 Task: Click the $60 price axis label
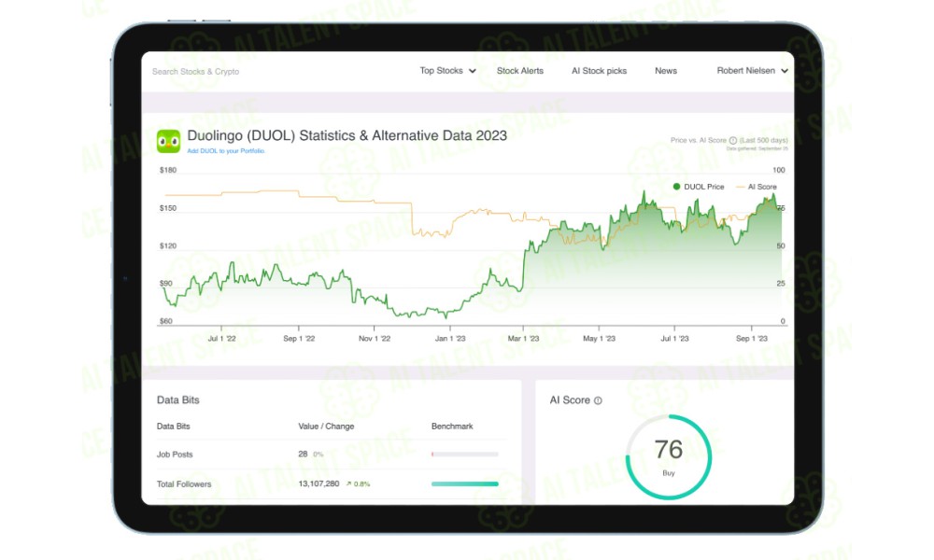click(x=166, y=321)
